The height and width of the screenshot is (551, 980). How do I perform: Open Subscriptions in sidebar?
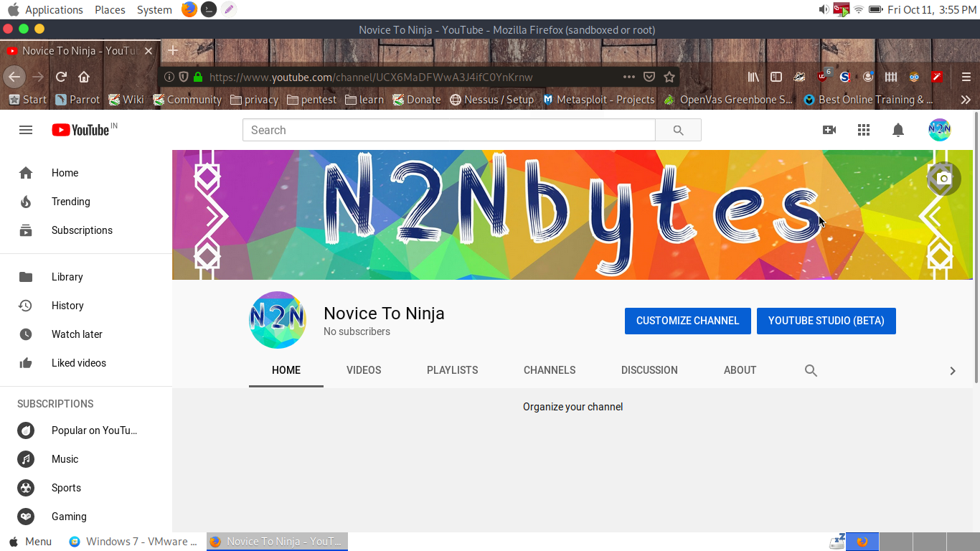coord(86,230)
